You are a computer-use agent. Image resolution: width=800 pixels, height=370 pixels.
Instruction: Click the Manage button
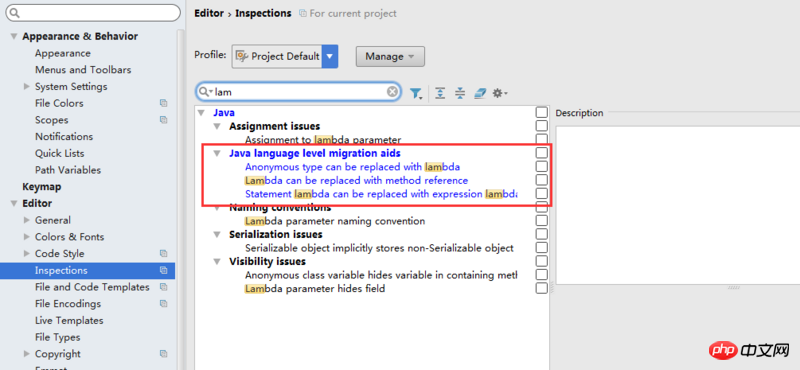pyautogui.click(x=390, y=57)
